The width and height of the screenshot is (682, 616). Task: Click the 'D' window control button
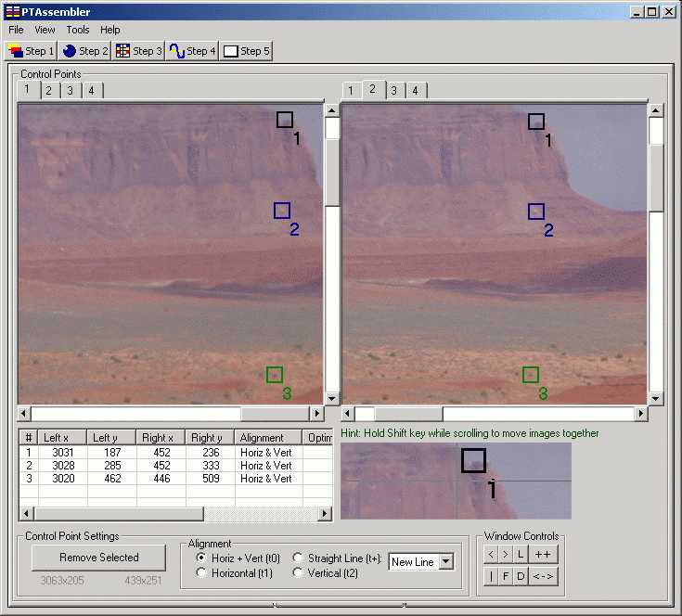[521, 576]
